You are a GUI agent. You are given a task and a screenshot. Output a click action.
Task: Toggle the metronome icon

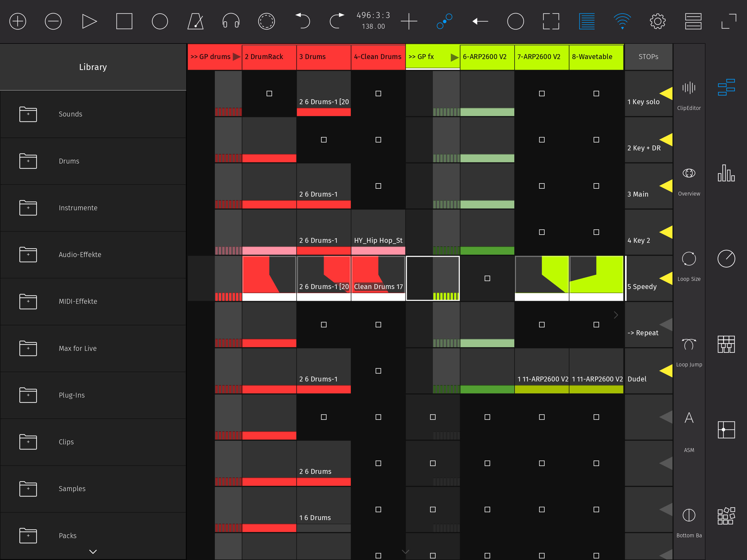click(195, 22)
